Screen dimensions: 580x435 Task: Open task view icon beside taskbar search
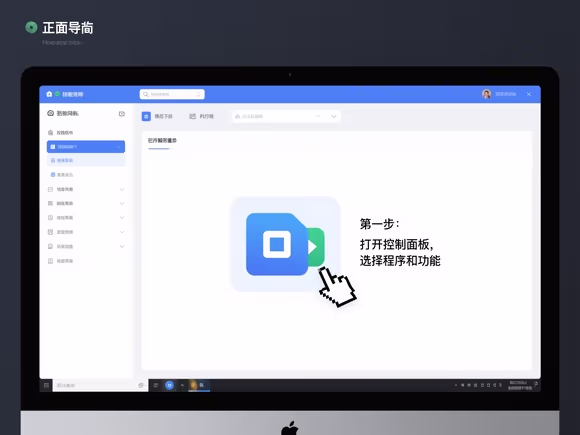click(156, 385)
